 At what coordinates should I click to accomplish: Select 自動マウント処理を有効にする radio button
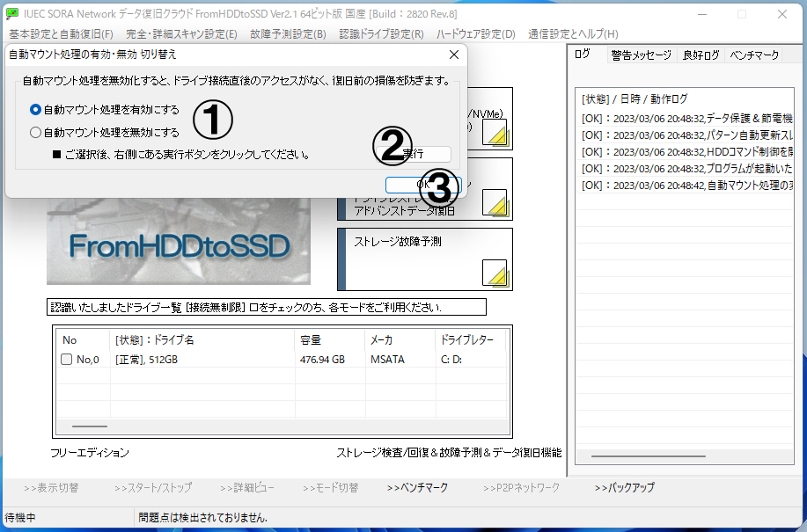tap(35, 110)
